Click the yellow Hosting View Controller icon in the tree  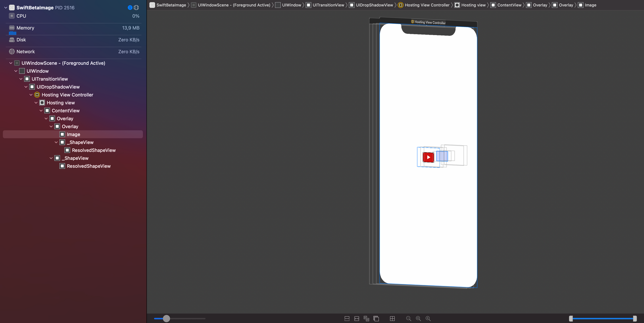coord(37,95)
